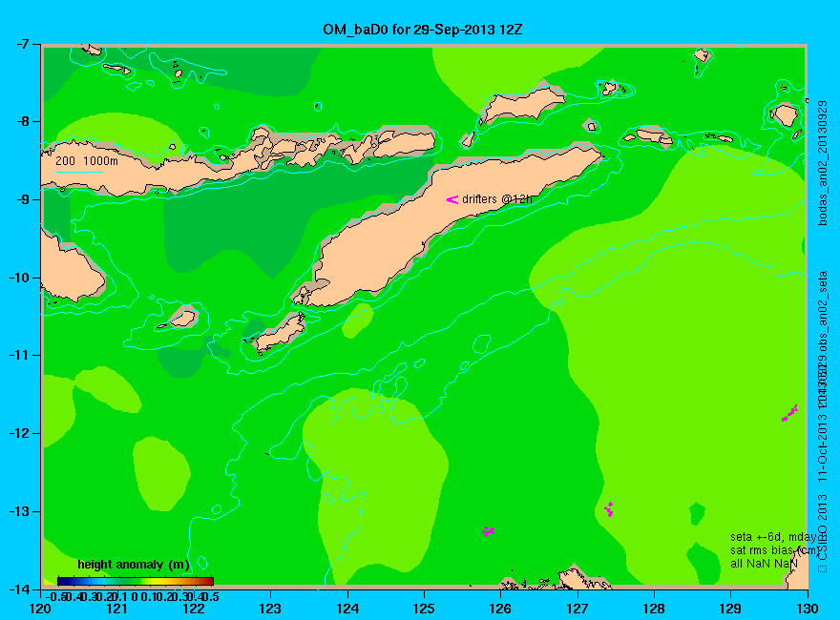The image size is (840, 620).
Task: Click longitude tick label "129"
Action: point(731,609)
